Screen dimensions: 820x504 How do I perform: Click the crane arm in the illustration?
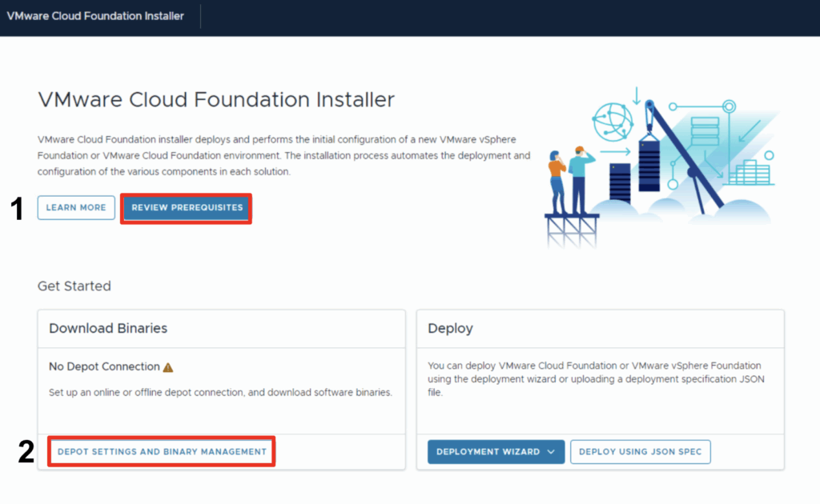click(x=685, y=152)
